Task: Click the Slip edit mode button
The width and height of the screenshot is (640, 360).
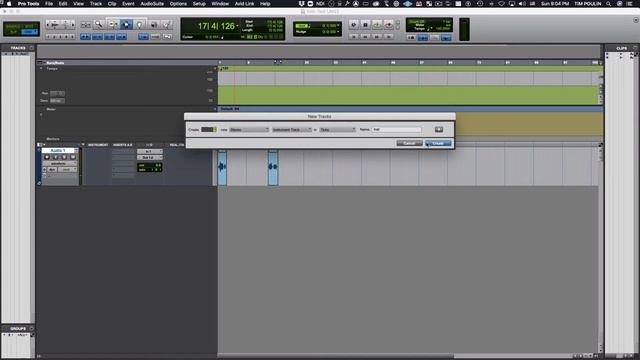Action: click(x=13, y=31)
